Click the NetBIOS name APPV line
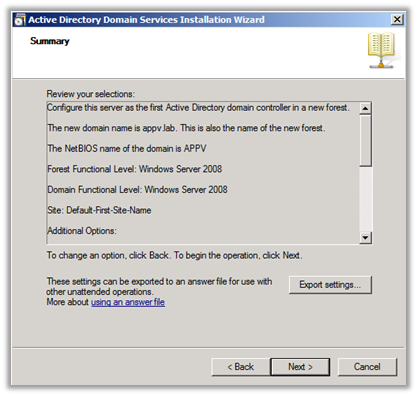Screen dimensions: 417x396 pos(127,148)
